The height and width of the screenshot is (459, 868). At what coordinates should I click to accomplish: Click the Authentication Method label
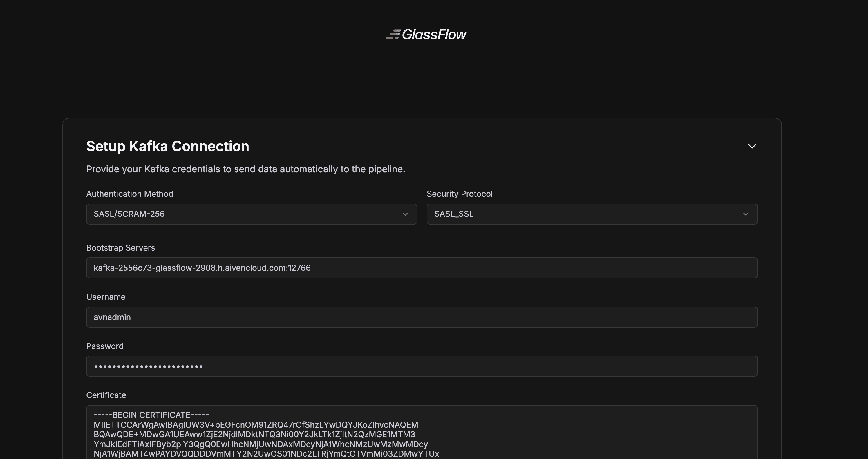tap(130, 194)
